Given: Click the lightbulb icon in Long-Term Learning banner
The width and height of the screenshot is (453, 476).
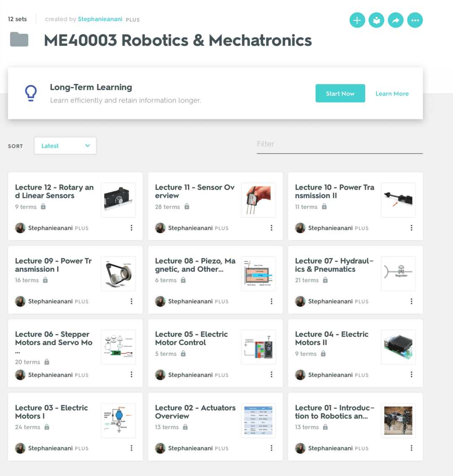Looking at the screenshot, I should click(31, 93).
